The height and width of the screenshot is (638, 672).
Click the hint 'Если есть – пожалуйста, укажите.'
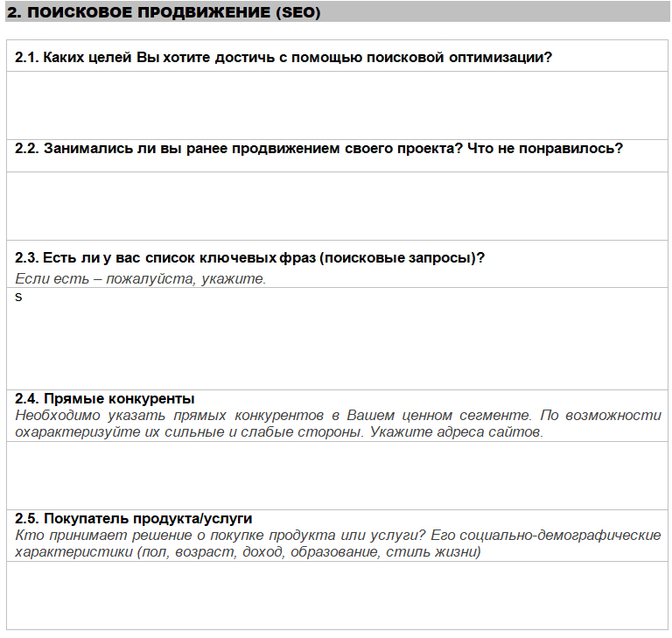pos(141,278)
